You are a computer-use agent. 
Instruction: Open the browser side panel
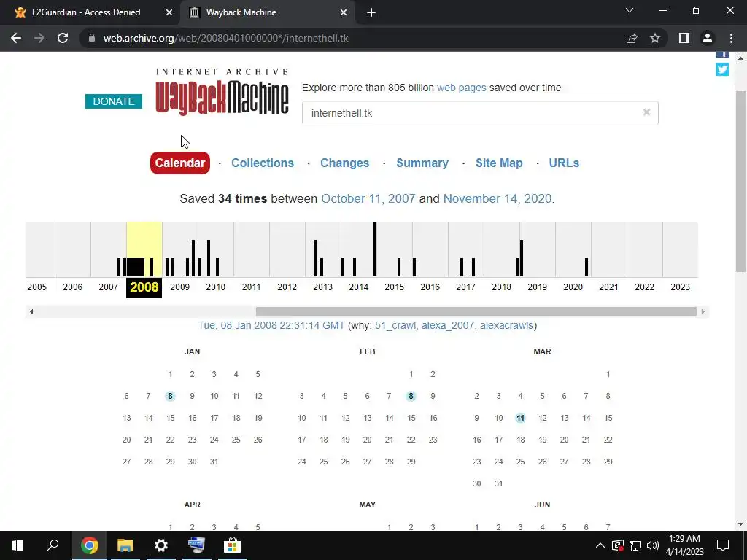click(684, 38)
